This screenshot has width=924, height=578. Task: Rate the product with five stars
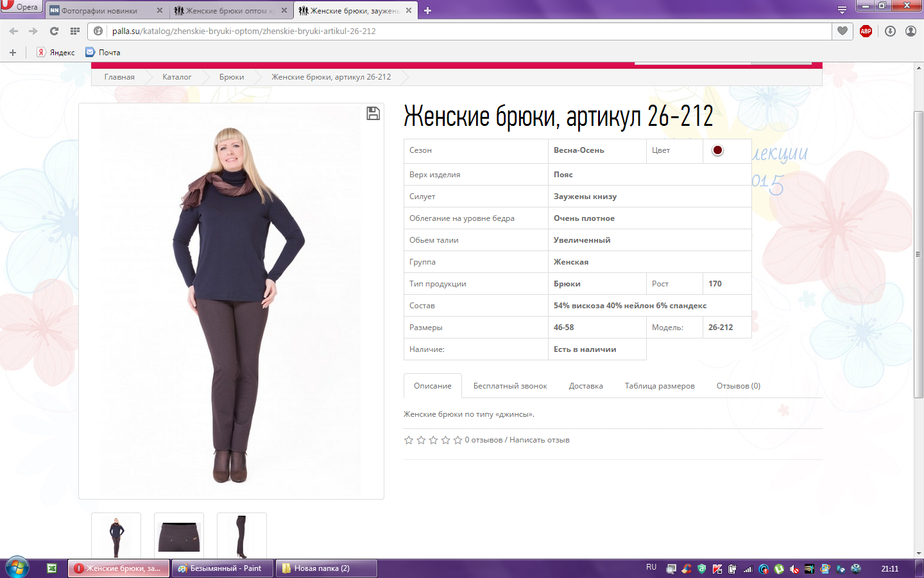(x=458, y=440)
